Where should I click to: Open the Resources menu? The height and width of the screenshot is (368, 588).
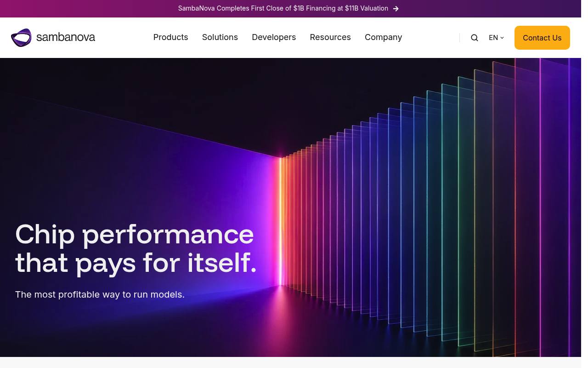coord(330,37)
